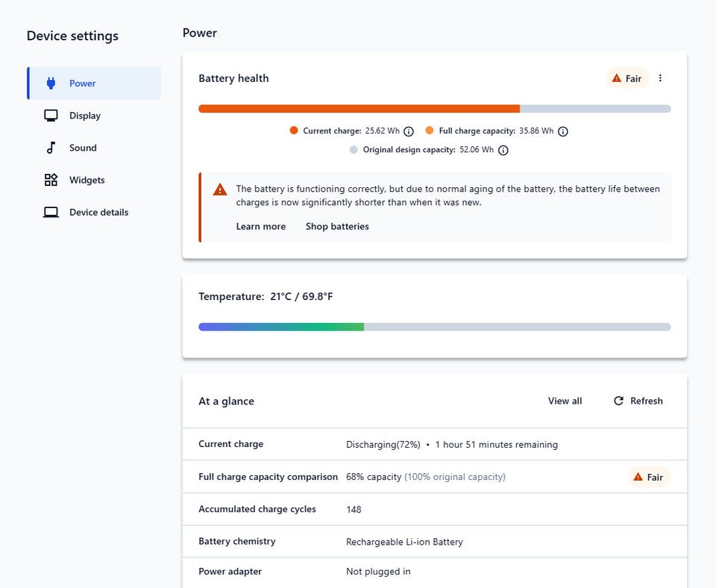Click "1 hour 51 minutes remaining" text
Image resolution: width=716 pixels, height=588 pixels.
point(497,445)
